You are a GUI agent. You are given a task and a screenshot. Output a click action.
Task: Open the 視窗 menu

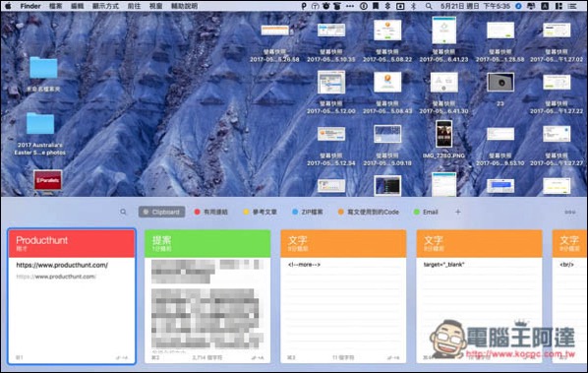pos(155,6)
